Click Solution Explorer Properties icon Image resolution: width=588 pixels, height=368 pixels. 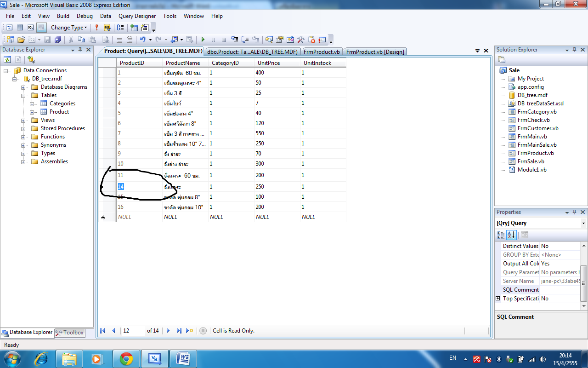pyautogui.click(x=502, y=60)
